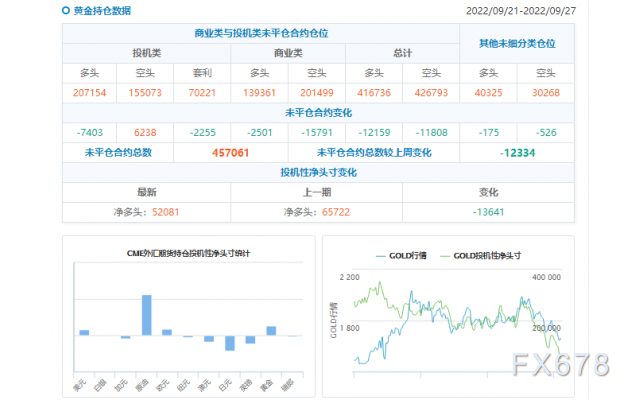Click the 2 200 axis label
Viewport: 640px width, 400px height.
[x=349, y=277]
